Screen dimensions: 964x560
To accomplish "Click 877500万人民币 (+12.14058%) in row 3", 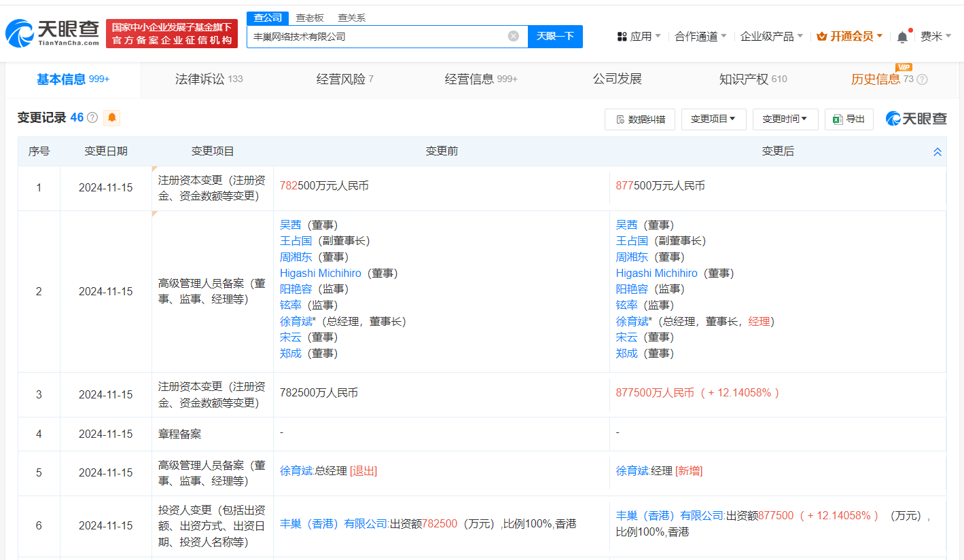I will [x=698, y=393].
